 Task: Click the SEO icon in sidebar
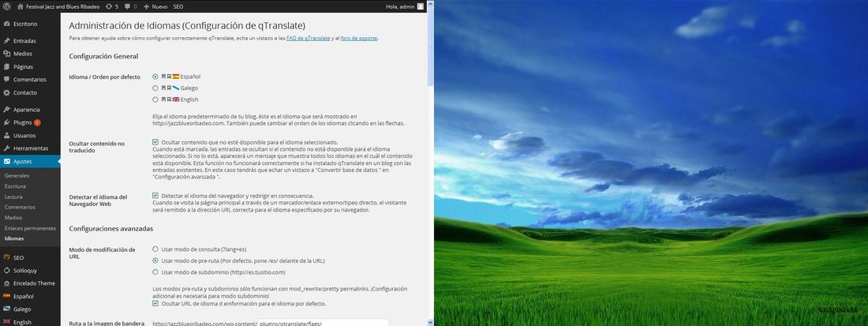coord(6,257)
